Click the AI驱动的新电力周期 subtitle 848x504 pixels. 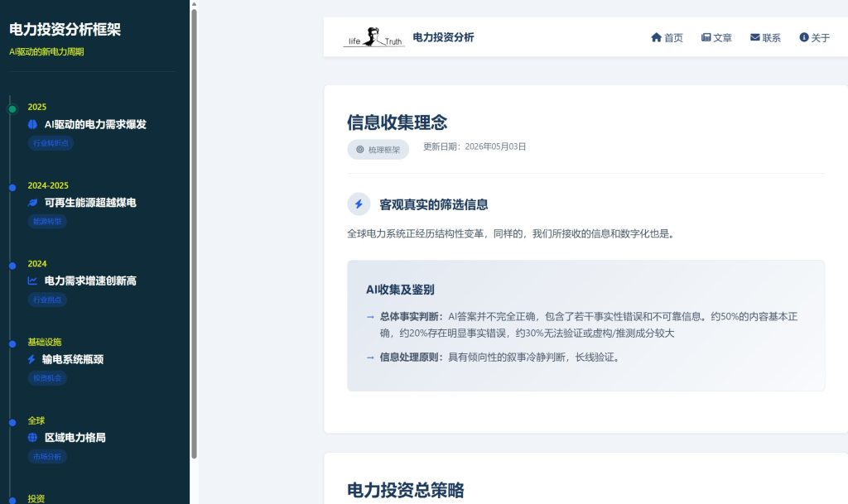(46, 52)
